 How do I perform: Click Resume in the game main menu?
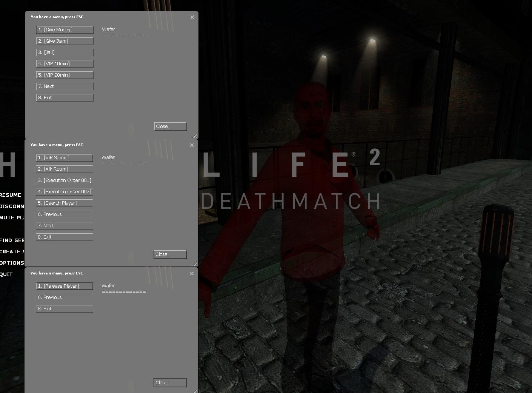pyautogui.click(x=11, y=195)
